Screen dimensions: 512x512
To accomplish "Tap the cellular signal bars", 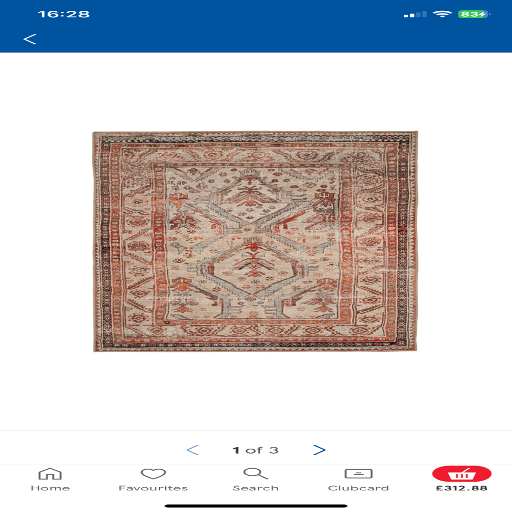I will pyautogui.click(x=415, y=14).
